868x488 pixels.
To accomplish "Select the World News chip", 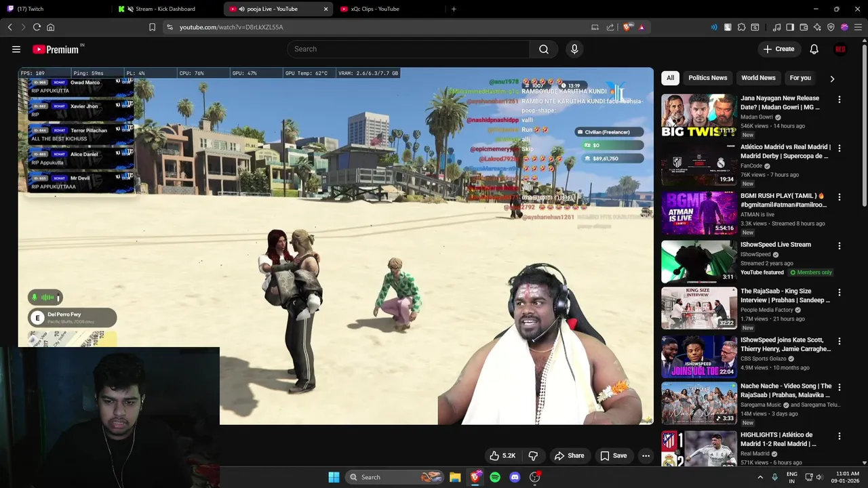I will pyautogui.click(x=758, y=78).
